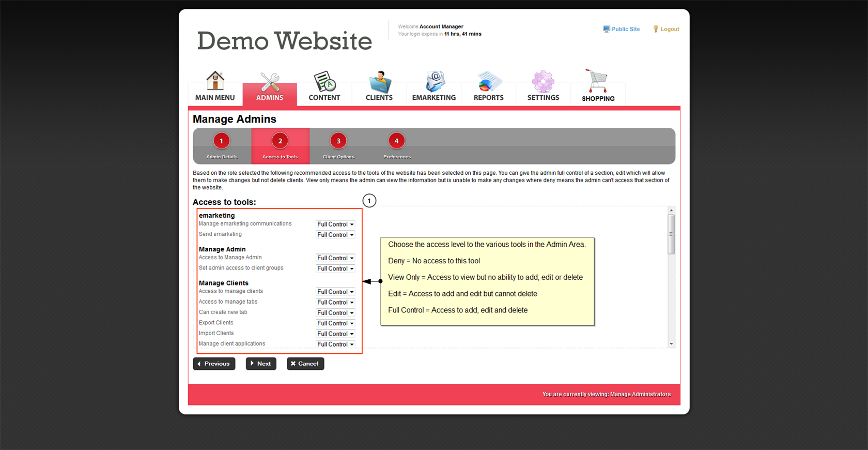
Task: Open the Main Menu house icon
Action: point(215,81)
